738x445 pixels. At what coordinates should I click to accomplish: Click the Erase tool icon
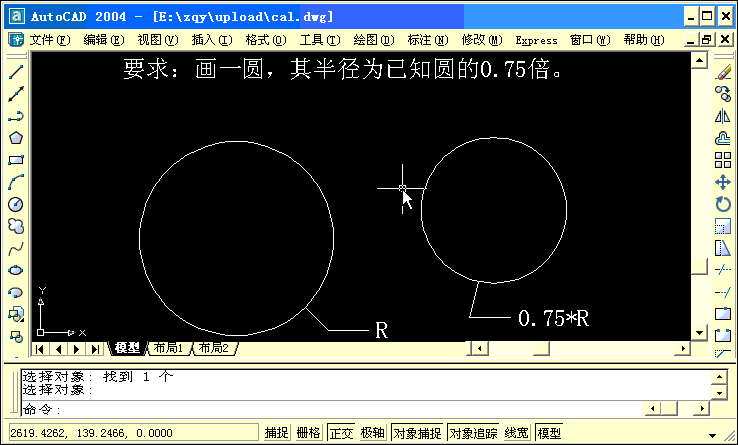[723, 72]
